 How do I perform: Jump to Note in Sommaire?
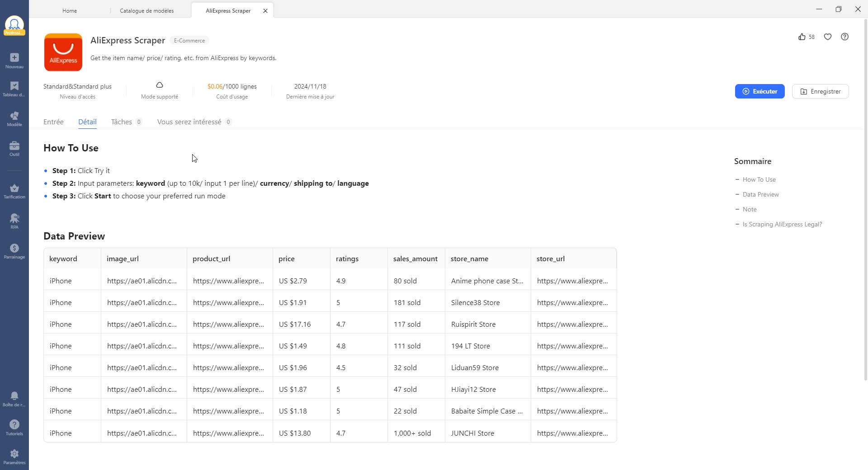coord(750,209)
